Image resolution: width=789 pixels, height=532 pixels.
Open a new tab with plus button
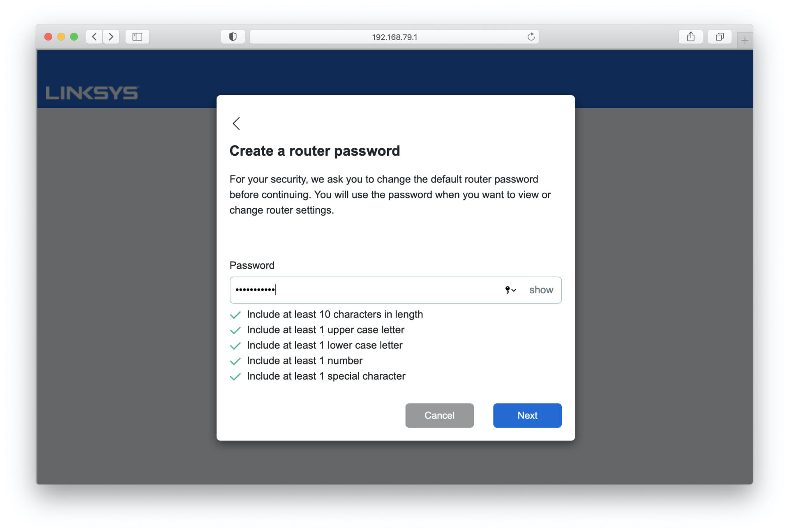pyautogui.click(x=745, y=40)
